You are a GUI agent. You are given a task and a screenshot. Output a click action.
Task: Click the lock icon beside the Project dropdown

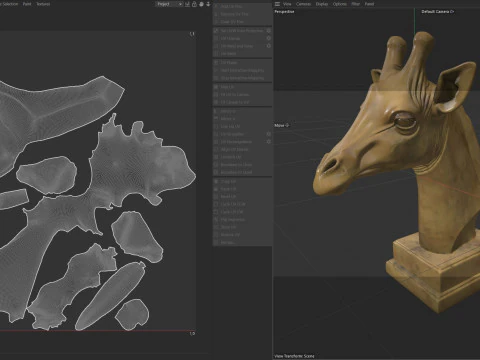coord(194,4)
